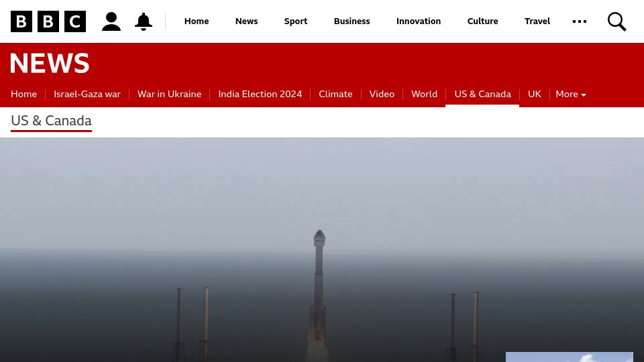
Task: Open the three-dots more menu icon
Action: click(580, 21)
